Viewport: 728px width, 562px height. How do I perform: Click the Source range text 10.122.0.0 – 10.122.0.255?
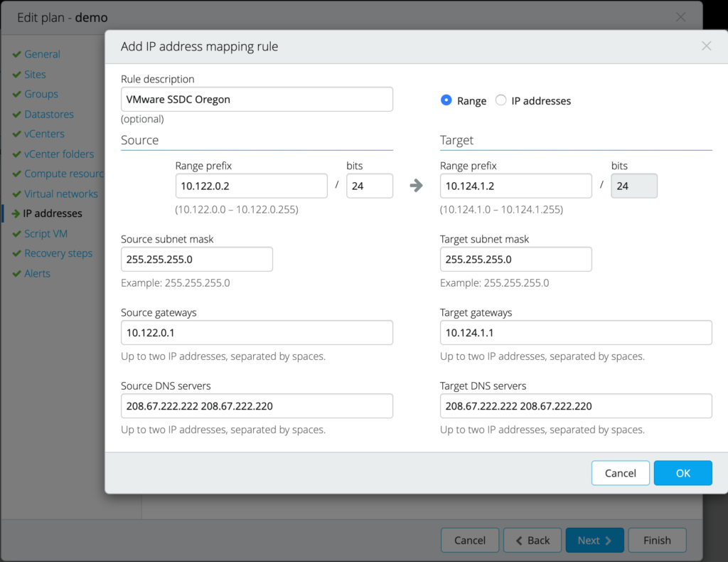point(237,209)
